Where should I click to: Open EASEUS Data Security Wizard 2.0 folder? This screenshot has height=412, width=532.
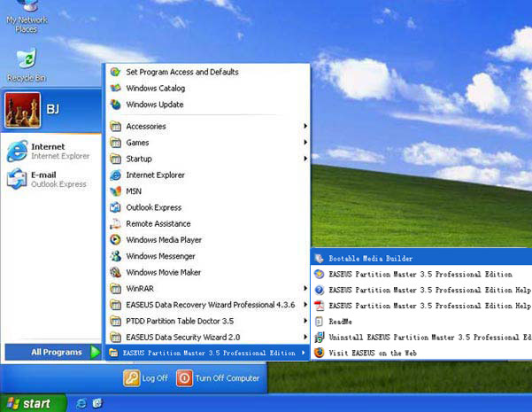208,338
